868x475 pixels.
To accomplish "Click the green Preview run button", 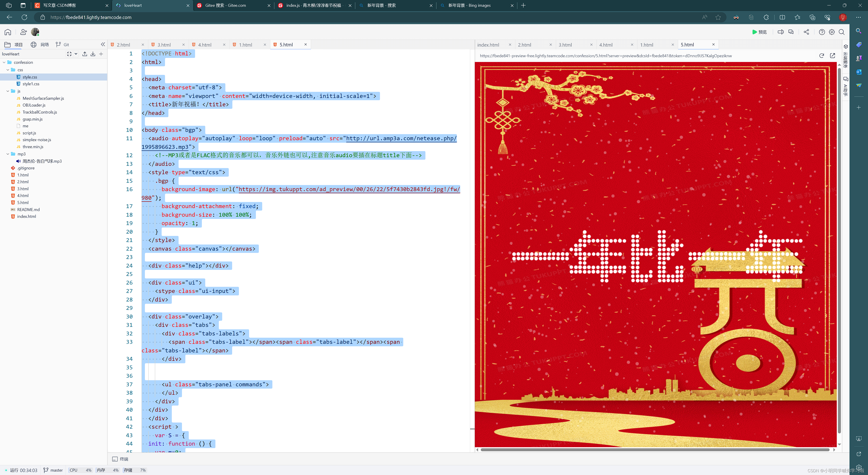I will coord(759,32).
